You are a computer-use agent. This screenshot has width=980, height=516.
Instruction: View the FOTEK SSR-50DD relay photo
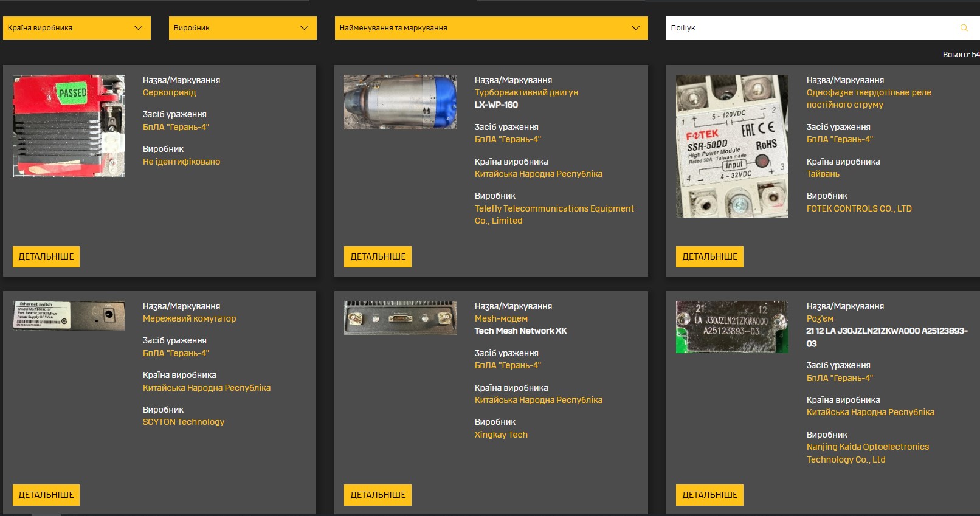coord(732,146)
